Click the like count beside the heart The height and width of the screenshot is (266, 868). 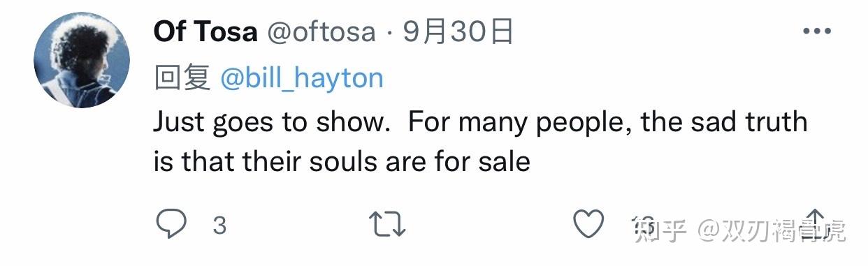tap(642, 226)
